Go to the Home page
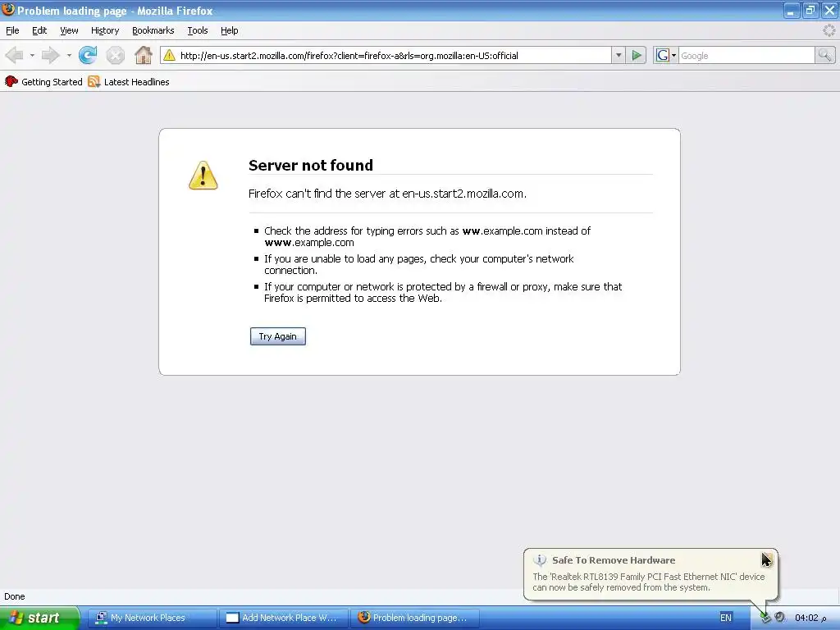The height and width of the screenshot is (630, 840). pyautogui.click(x=143, y=55)
